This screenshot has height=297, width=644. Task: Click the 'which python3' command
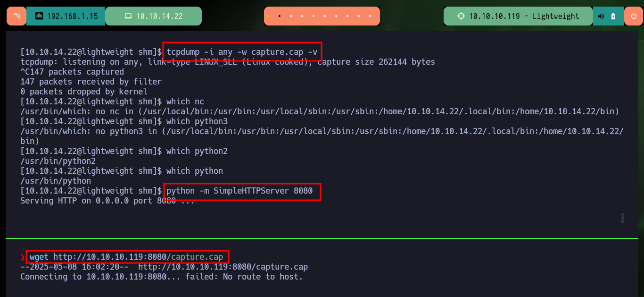coord(197,121)
